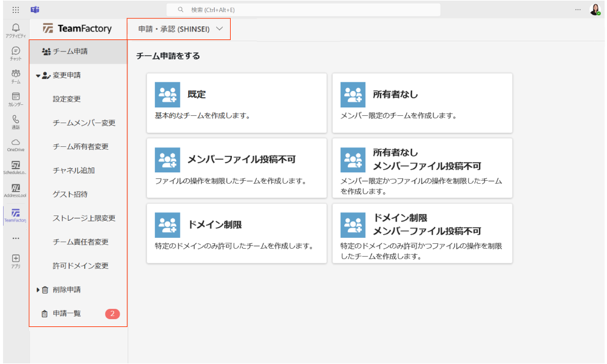Open the OneDrive cloud icon
The height and width of the screenshot is (364, 607).
[16, 143]
